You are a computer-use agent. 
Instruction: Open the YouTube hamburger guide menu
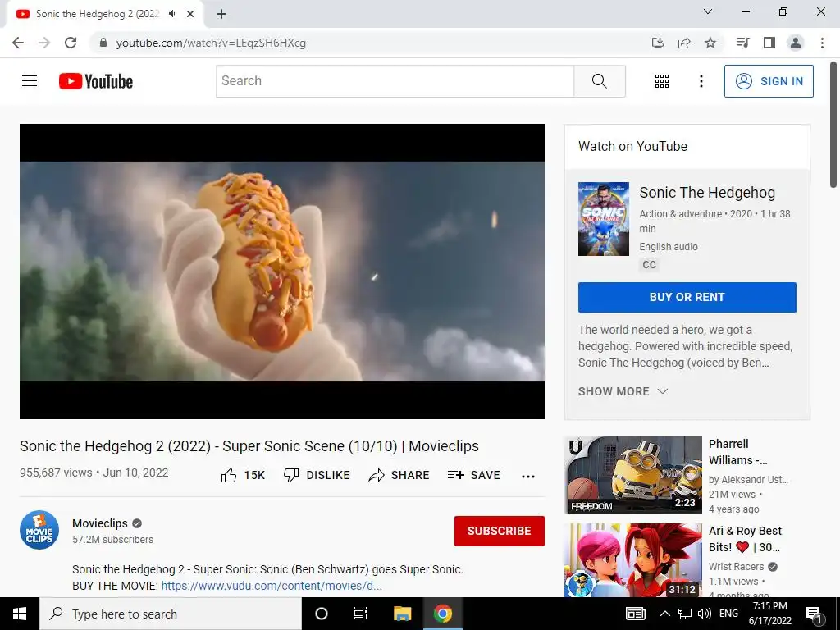click(x=30, y=81)
